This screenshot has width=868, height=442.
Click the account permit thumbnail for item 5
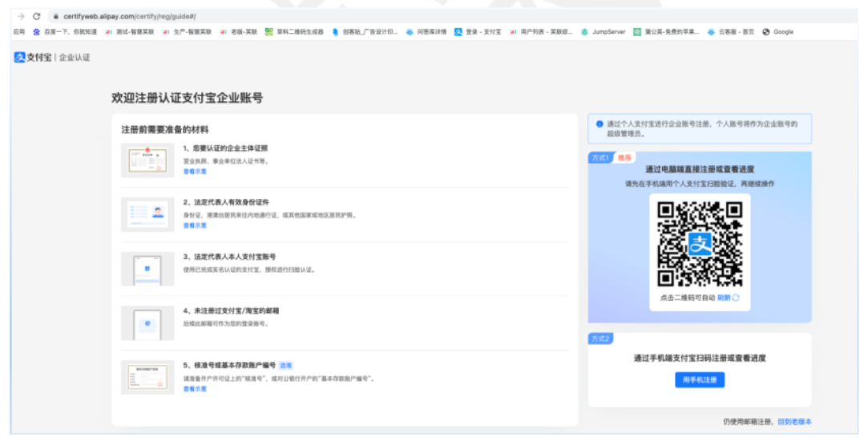coord(147,377)
